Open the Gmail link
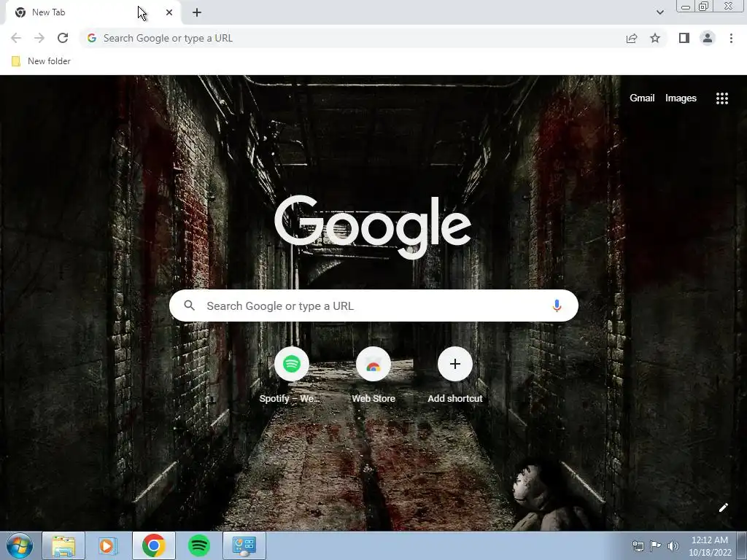 pyautogui.click(x=642, y=98)
